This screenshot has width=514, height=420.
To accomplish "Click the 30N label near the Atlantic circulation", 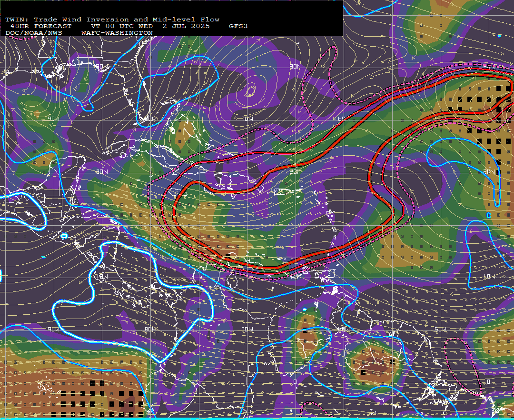I will [296, 67].
